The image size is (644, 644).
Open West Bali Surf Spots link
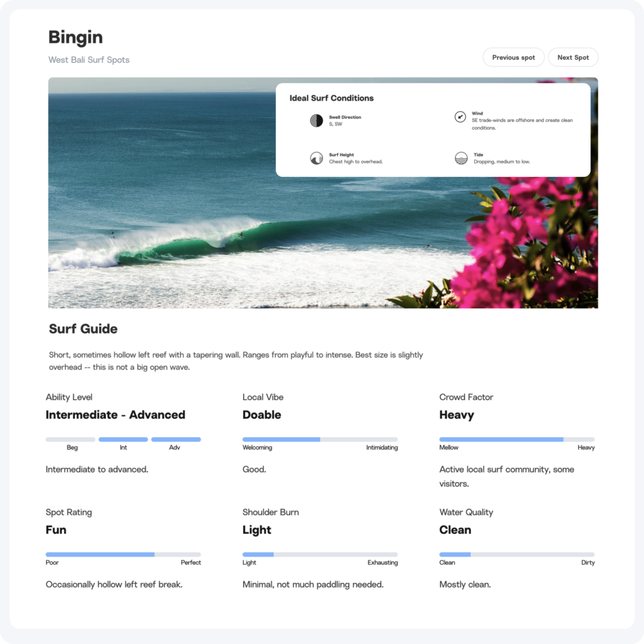[x=89, y=60]
